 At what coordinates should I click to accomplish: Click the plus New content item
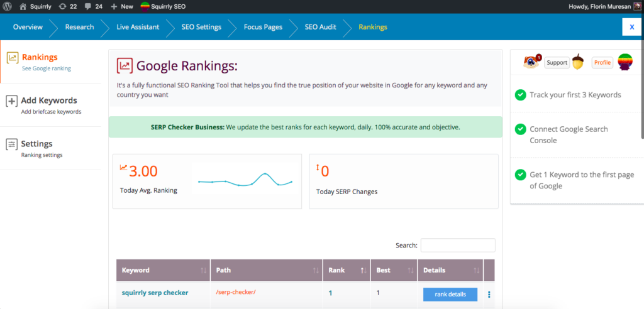[123, 6]
